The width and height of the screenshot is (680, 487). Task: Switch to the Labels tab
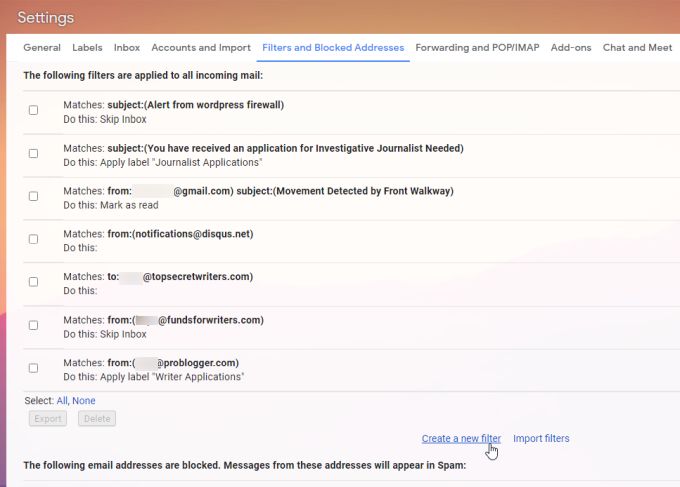(x=87, y=47)
